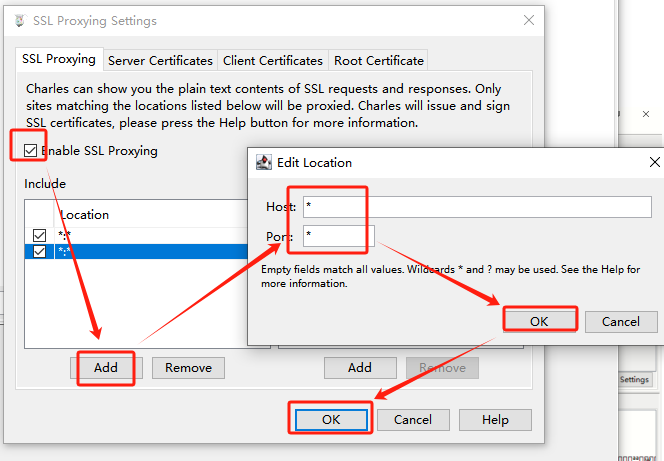
Task: Close the Edit Location dialog
Action: [655, 162]
